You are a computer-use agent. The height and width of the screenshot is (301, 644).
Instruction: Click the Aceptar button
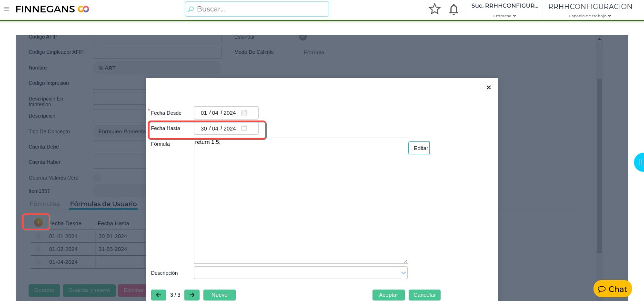pos(389,295)
